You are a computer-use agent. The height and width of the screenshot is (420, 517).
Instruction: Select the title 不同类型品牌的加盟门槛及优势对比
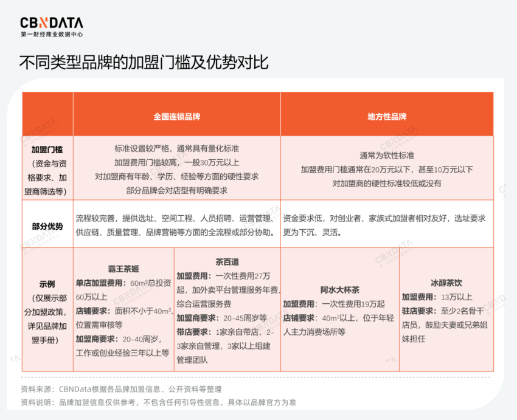tap(144, 64)
